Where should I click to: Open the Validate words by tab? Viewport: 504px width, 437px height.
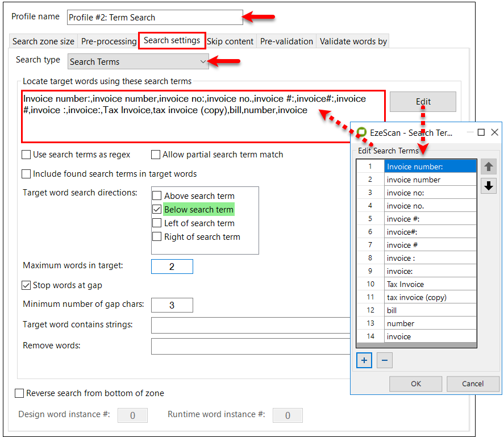[x=353, y=41]
